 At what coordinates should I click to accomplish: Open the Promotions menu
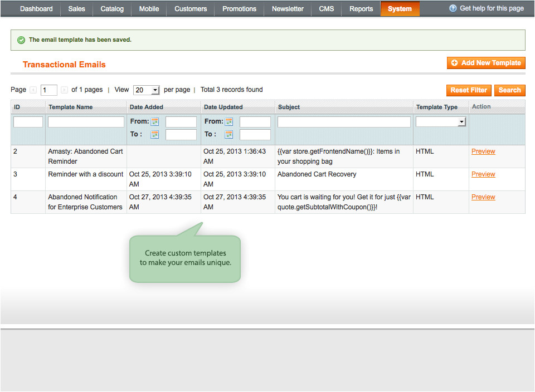coord(239,9)
